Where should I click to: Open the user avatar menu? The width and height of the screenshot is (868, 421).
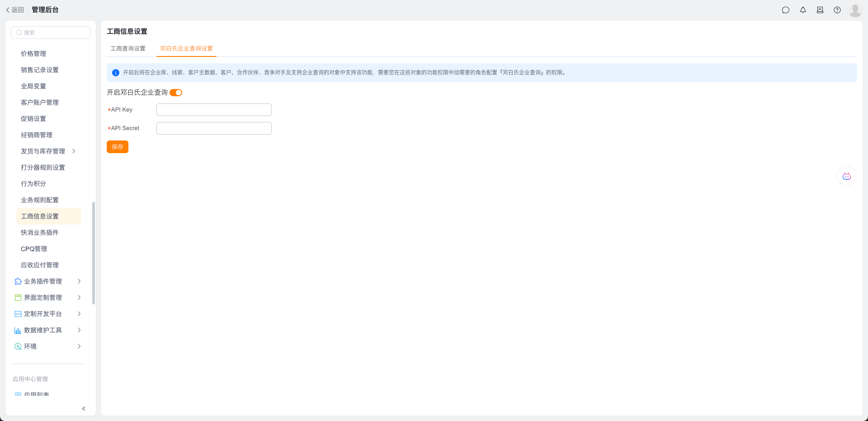click(x=855, y=10)
